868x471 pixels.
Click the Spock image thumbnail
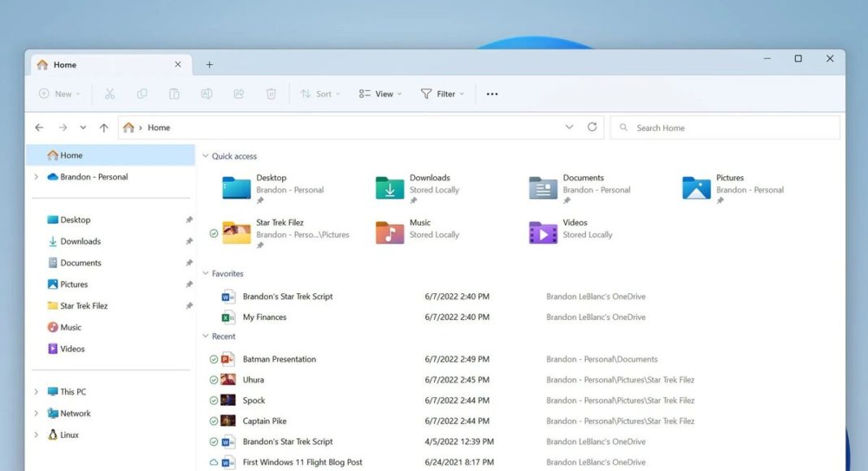(x=228, y=400)
